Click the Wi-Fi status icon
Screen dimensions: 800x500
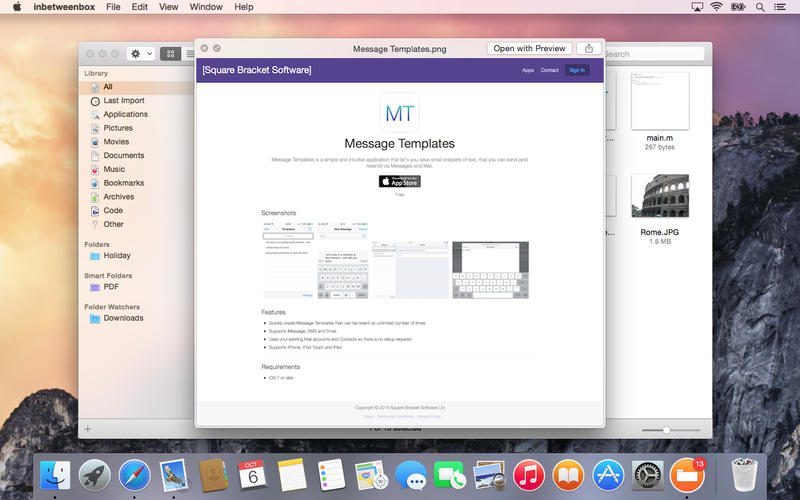pyautogui.click(x=716, y=7)
